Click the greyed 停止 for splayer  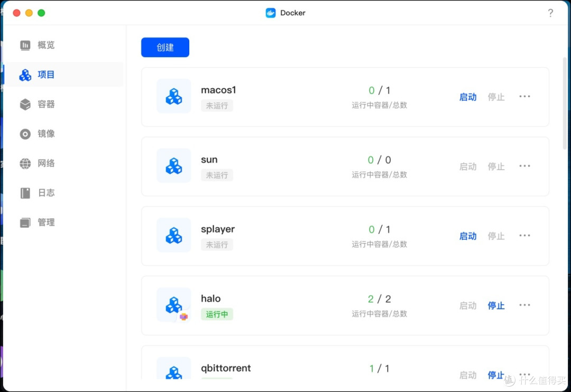(x=496, y=236)
